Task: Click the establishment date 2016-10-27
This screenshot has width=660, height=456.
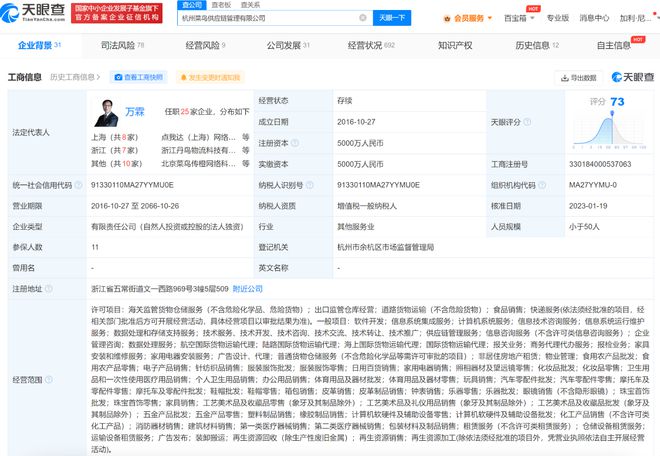Action: (x=356, y=122)
